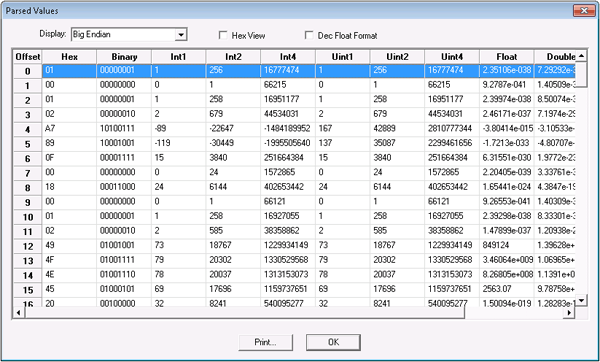
Task: Click the Hex column header
Action: click(69, 57)
